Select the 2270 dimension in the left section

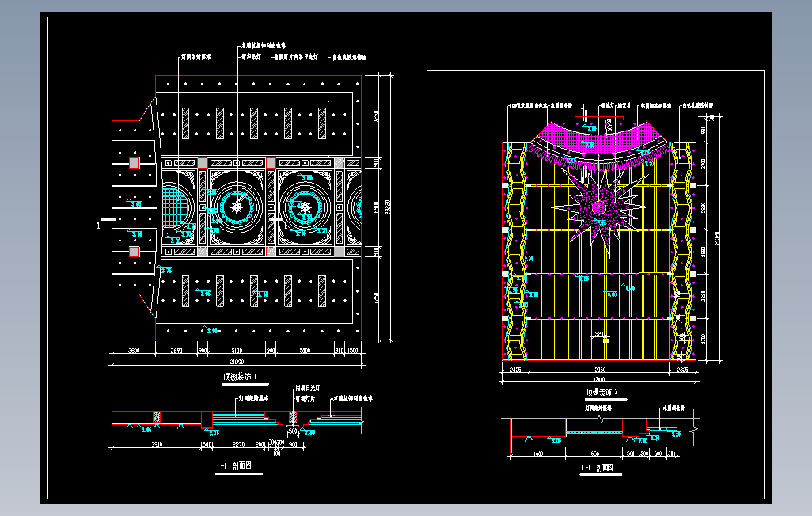[238, 445]
